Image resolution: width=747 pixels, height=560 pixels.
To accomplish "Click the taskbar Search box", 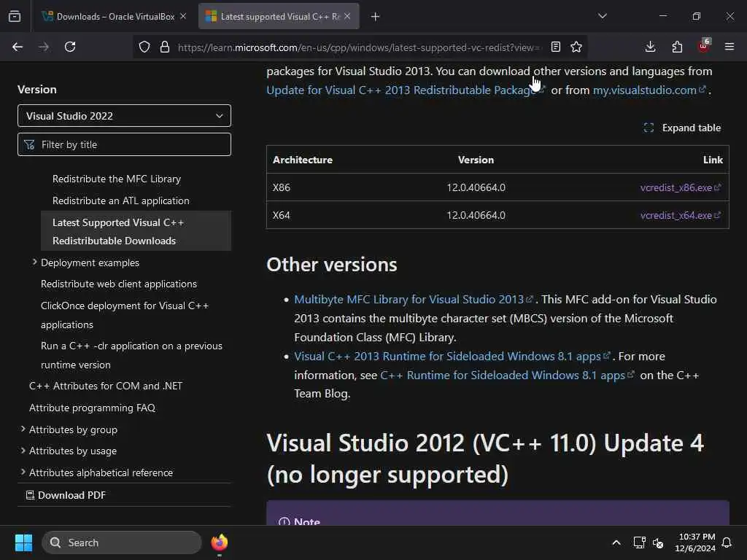I will point(122,542).
